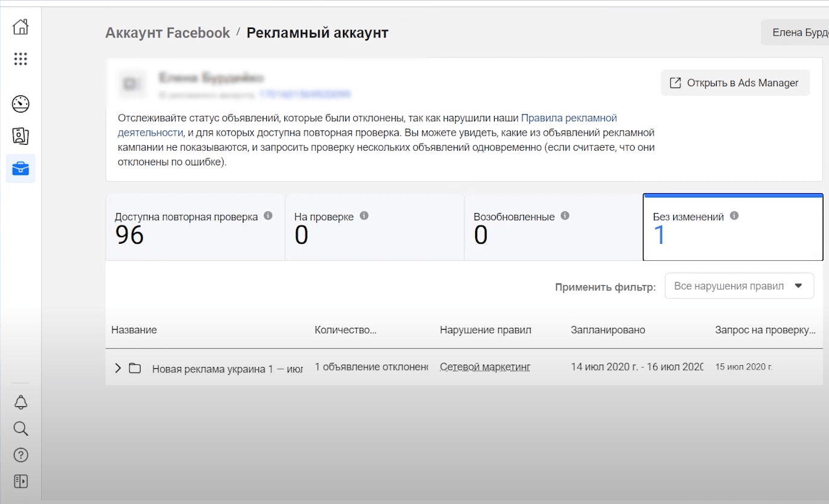Click folder icon of Новая реклама украина row
The width and height of the screenshot is (829, 504).
click(135, 368)
